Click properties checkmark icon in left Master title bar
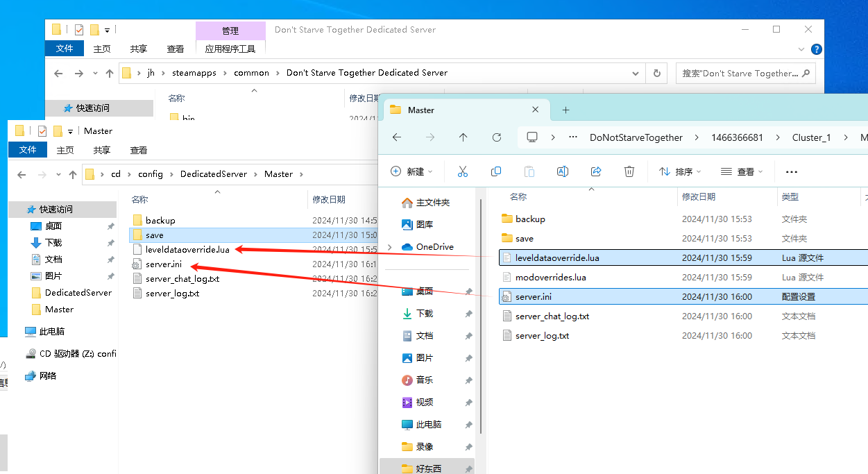 (42, 130)
